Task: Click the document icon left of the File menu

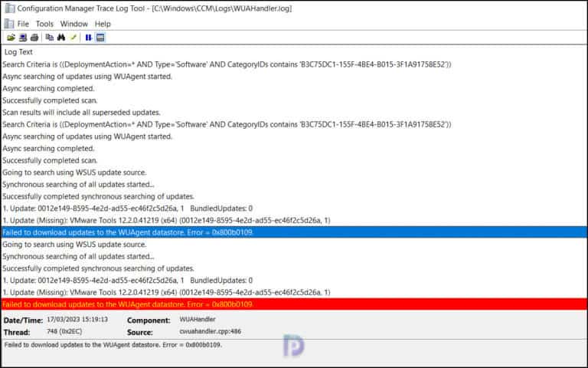Action: [x=9, y=24]
